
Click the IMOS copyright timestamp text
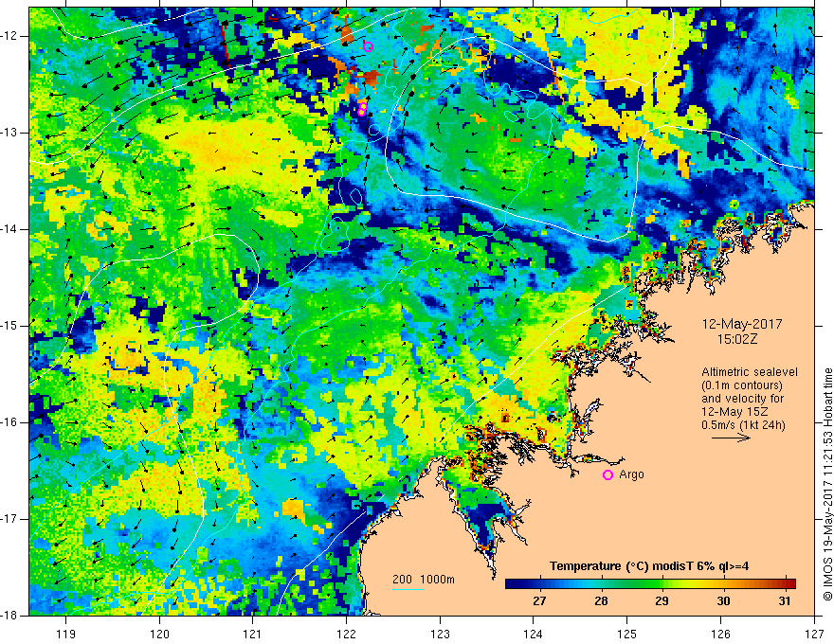[x=827, y=484]
